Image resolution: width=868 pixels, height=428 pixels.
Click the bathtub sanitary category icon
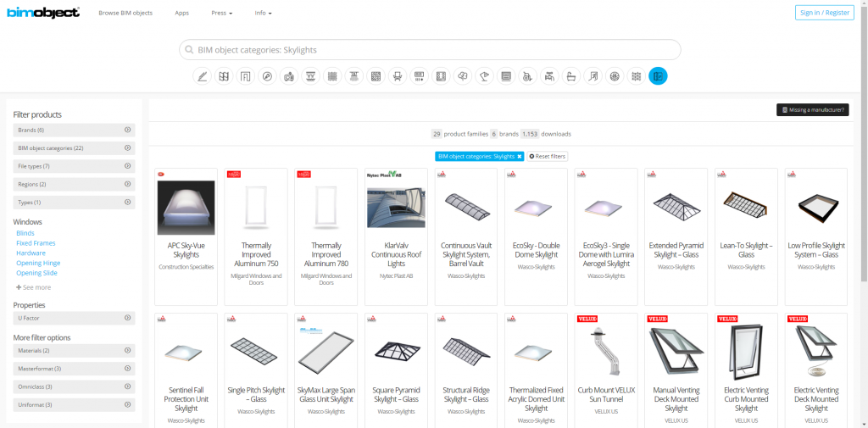tap(570, 76)
